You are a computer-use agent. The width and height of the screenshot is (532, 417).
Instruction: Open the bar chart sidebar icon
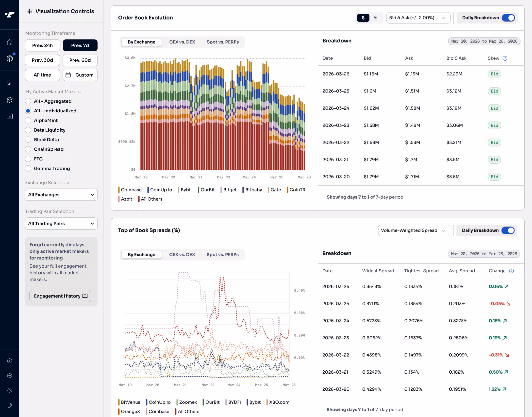(x=10, y=84)
